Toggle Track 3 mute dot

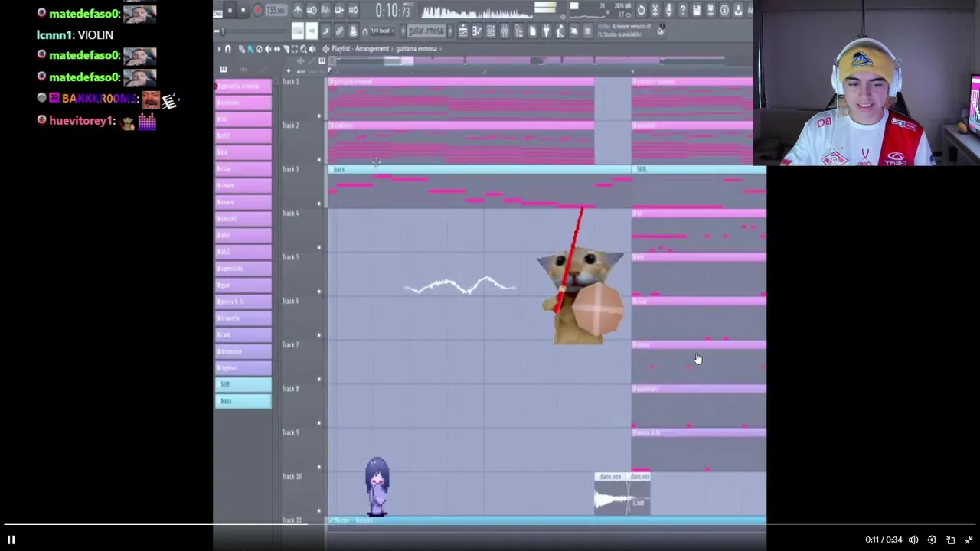319,204
